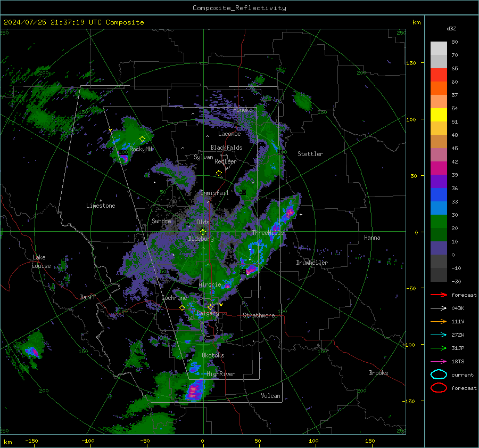
Task: Select the yellow diamond marker below RedDeer
Action: coord(219,173)
